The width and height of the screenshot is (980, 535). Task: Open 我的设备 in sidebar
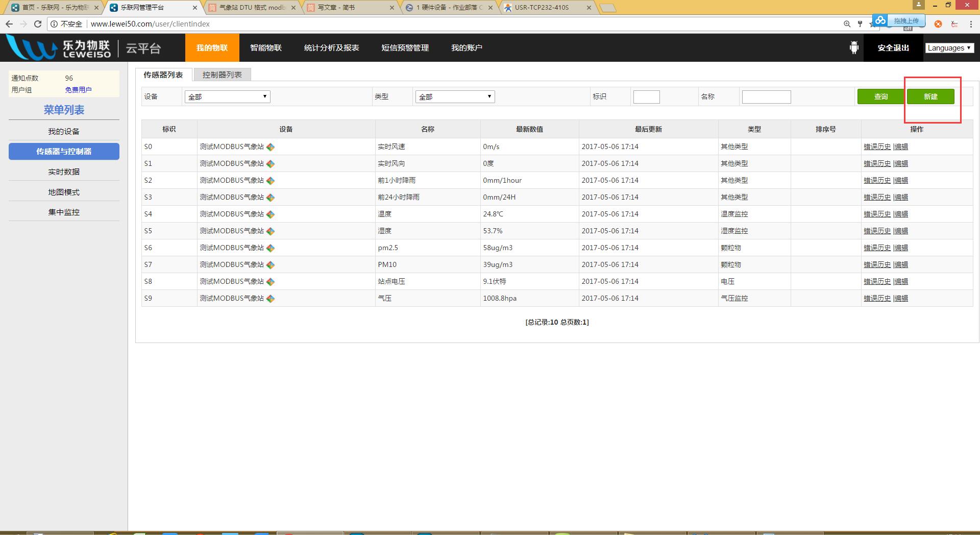pos(64,132)
